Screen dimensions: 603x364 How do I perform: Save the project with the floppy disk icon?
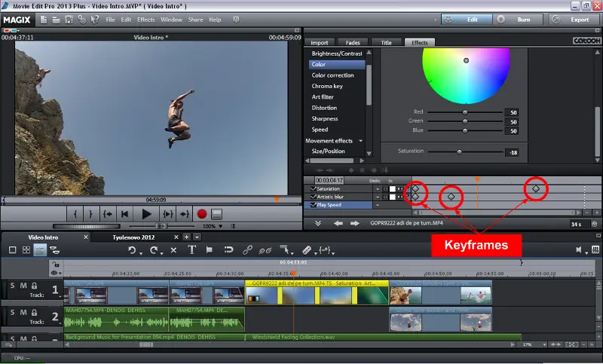click(69, 20)
